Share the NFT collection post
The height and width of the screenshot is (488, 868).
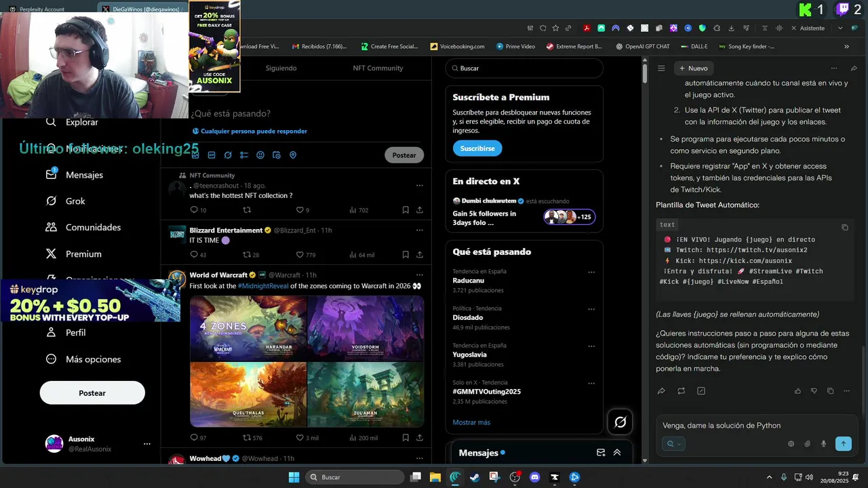(420, 210)
